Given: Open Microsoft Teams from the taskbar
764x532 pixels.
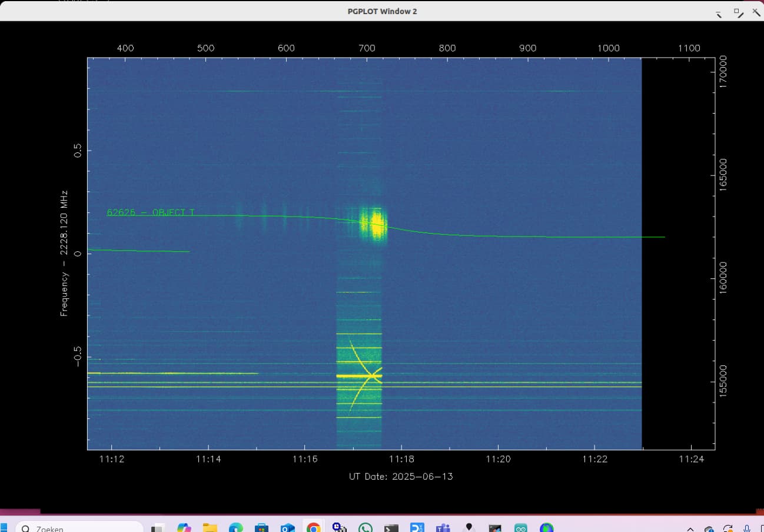Looking at the screenshot, I should pos(443,528).
